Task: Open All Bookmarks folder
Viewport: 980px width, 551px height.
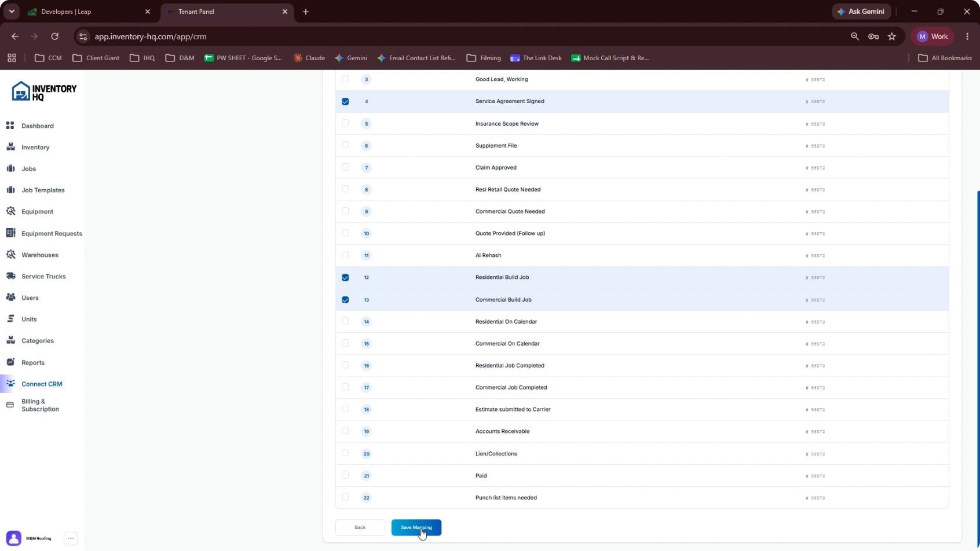Action: (945, 58)
